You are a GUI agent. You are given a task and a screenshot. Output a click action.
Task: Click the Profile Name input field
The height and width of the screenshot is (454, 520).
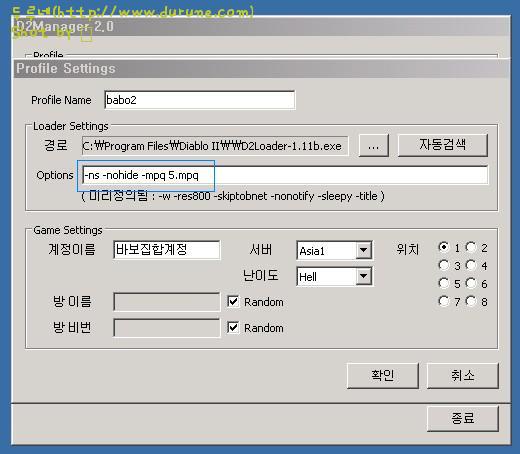click(199, 100)
